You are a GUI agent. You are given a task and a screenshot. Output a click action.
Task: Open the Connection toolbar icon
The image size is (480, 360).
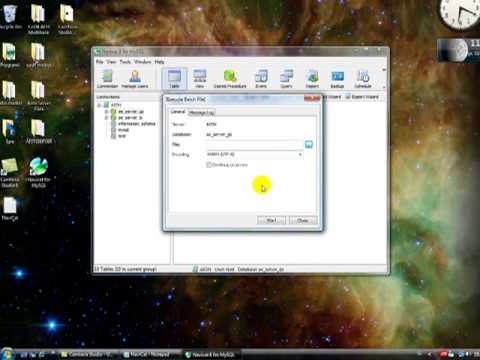(x=107, y=79)
